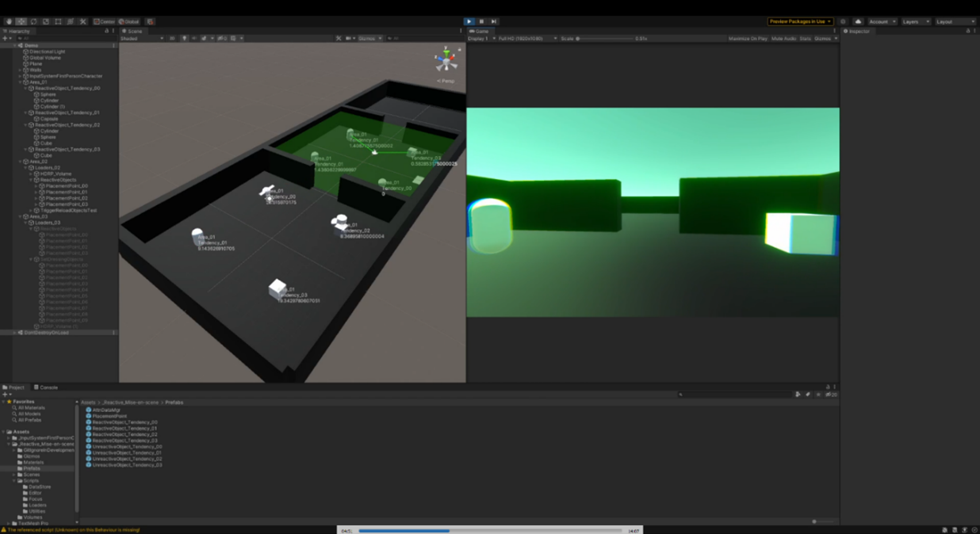Click the Pause button
The image size is (980, 534).
tap(481, 21)
